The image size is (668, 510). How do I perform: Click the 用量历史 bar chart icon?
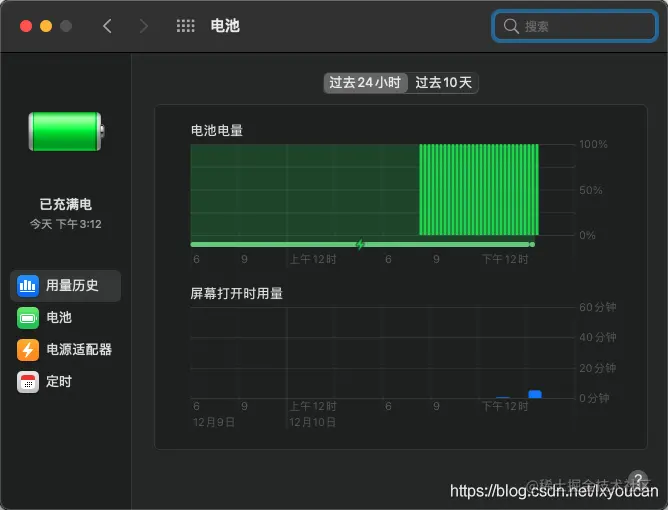28,285
